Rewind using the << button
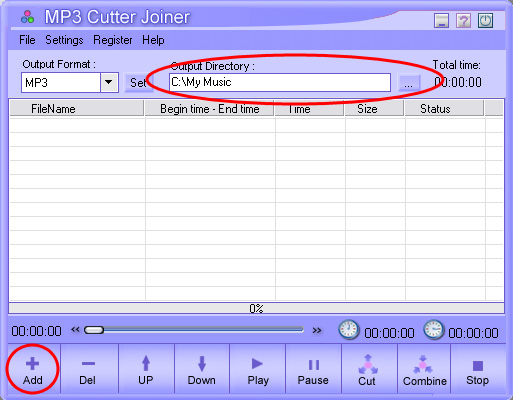The height and width of the screenshot is (400, 513). (x=75, y=330)
